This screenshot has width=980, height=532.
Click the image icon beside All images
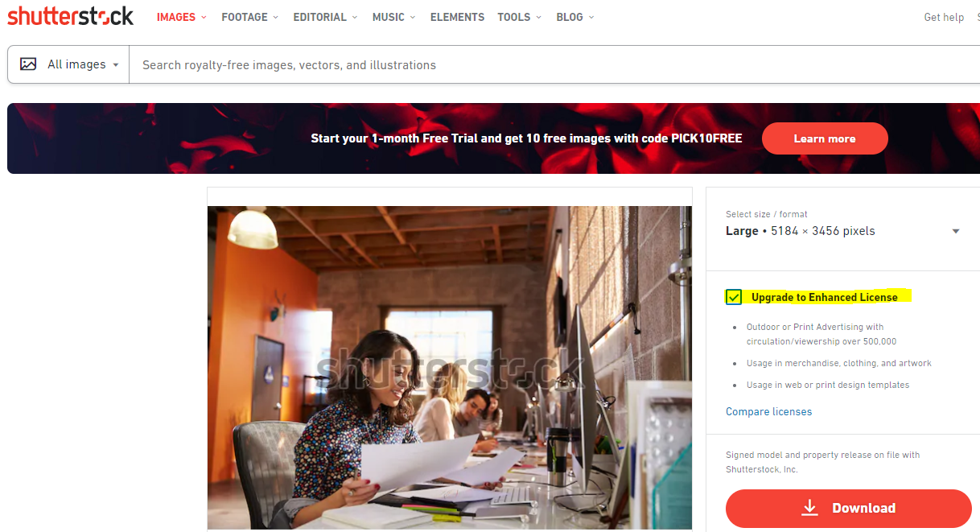(28, 64)
